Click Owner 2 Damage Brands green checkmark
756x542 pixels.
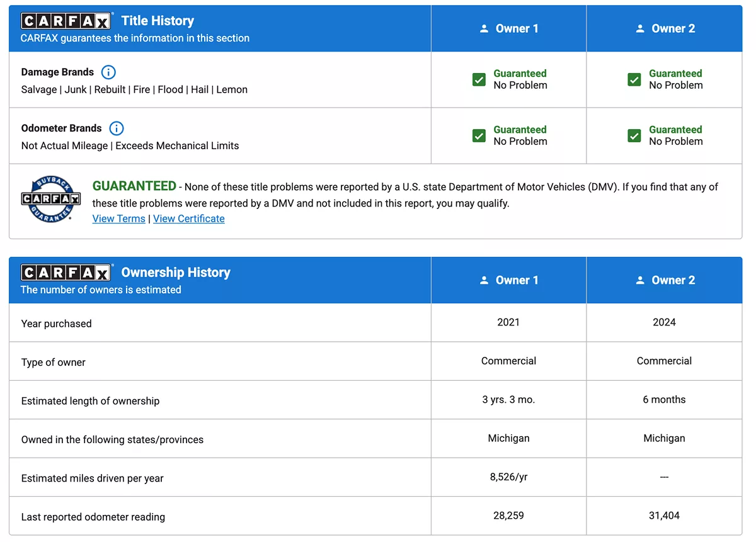tap(634, 79)
